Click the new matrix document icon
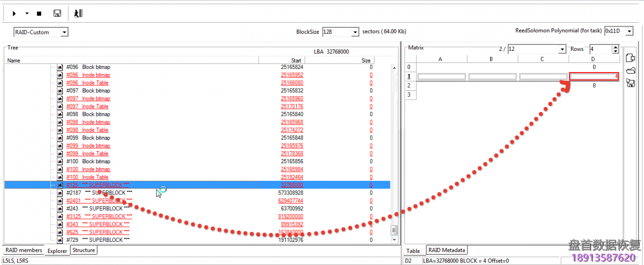This screenshot has height=265, width=644. 630,58
